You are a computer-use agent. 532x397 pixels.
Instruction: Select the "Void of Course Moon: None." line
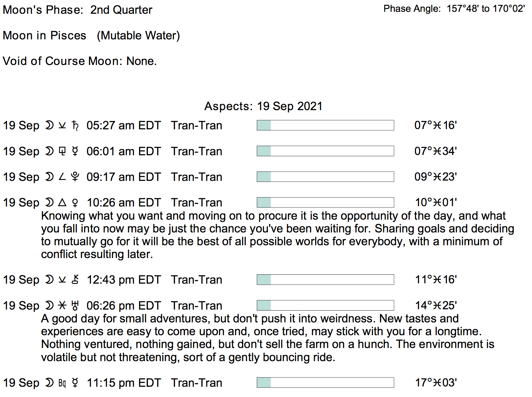[79, 61]
